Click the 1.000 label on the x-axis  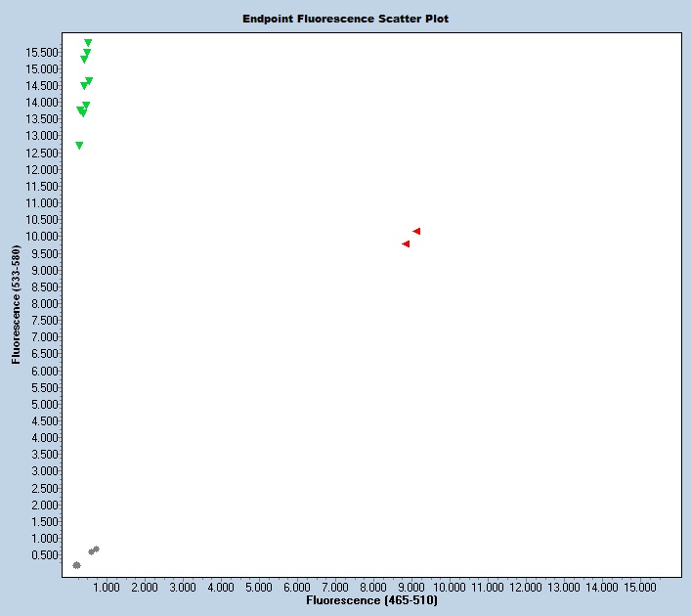pyautogui.click(x=106, y=587)
